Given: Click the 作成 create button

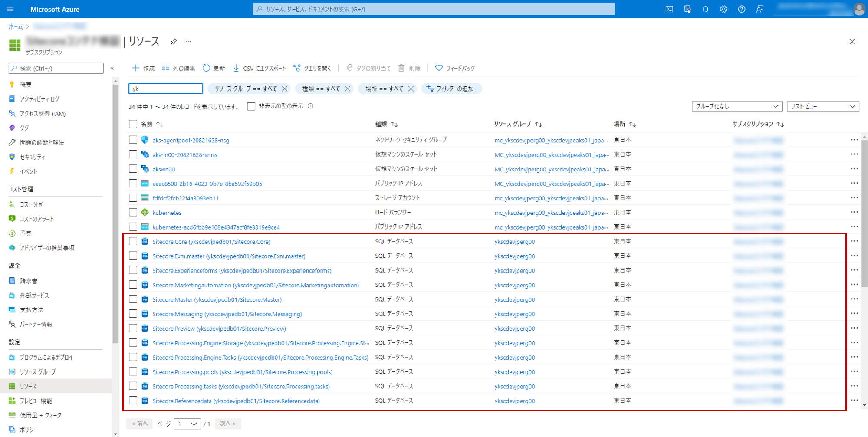Looking at the screenshot, I should point(144,68).
